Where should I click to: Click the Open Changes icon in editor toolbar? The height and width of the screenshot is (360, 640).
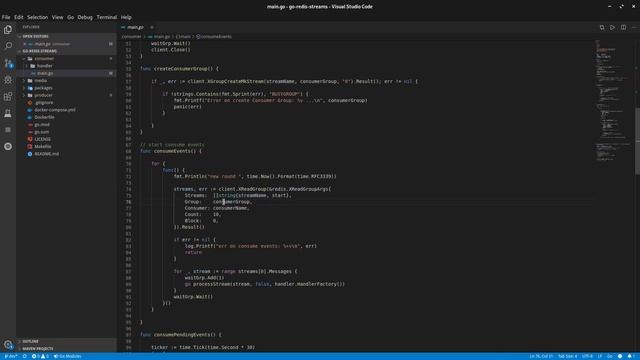[602, 27]
